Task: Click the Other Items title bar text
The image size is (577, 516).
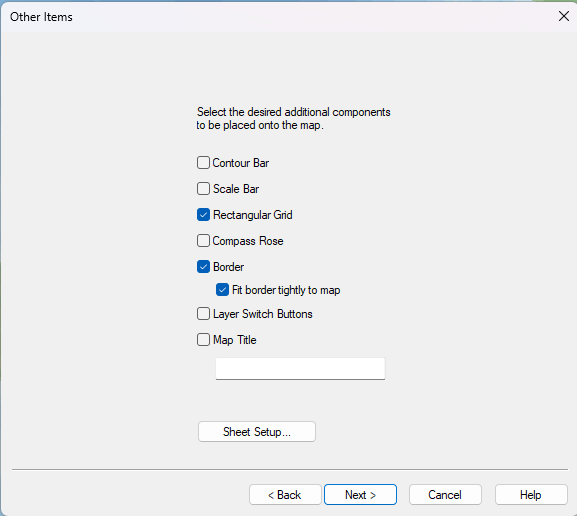Action: pos(41,17)
